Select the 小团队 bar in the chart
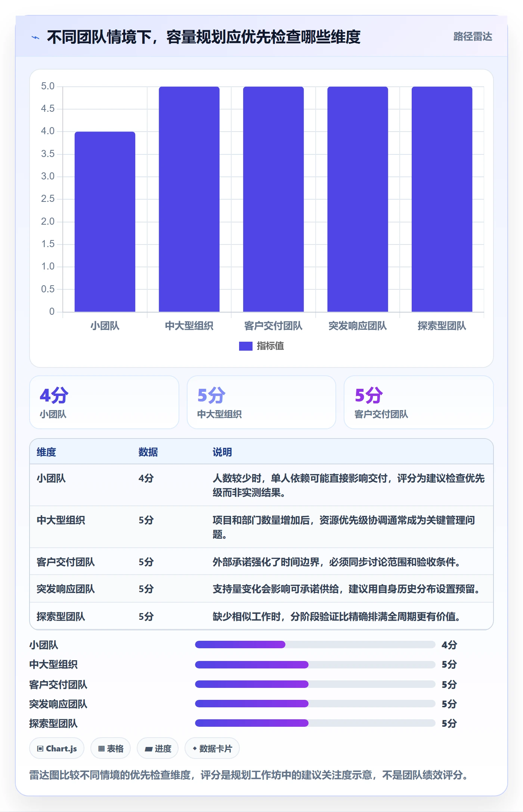Image resolution: width=523 pixels, height=812 pixels. pos(105,222)
